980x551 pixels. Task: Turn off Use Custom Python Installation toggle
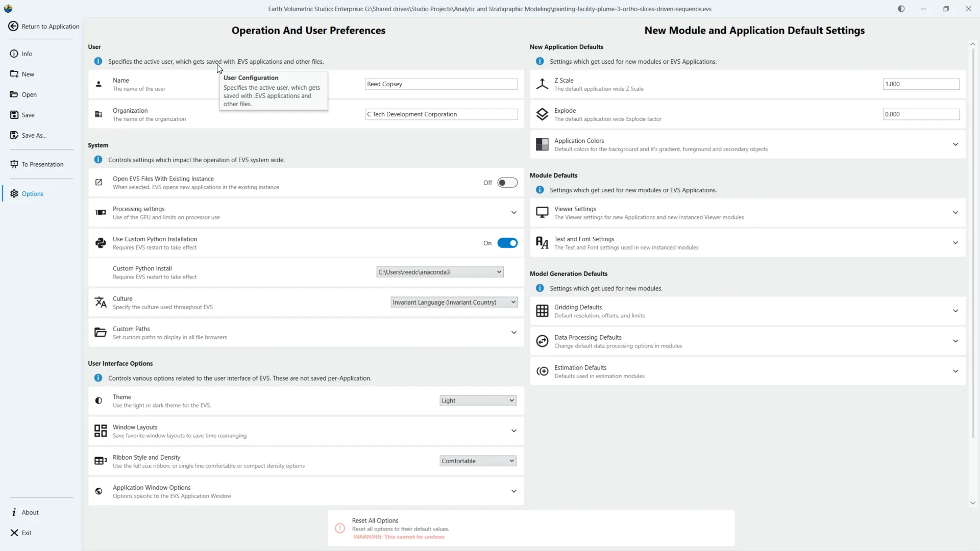[507, 243]
